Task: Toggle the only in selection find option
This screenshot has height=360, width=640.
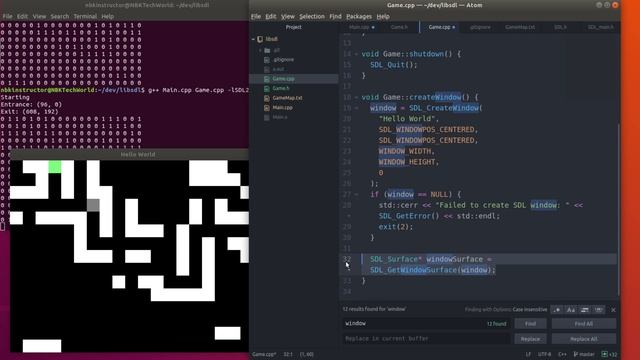Action: tap(584, 310)
